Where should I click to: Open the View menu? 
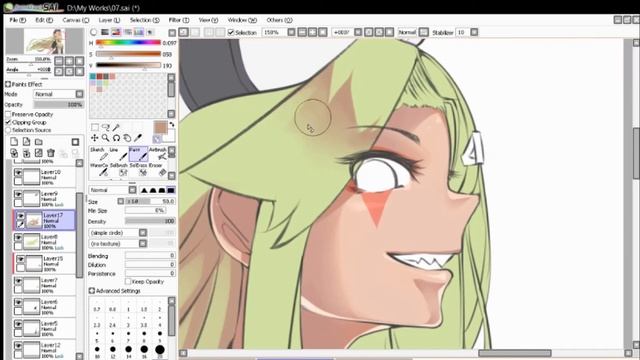tap(208, 20)
